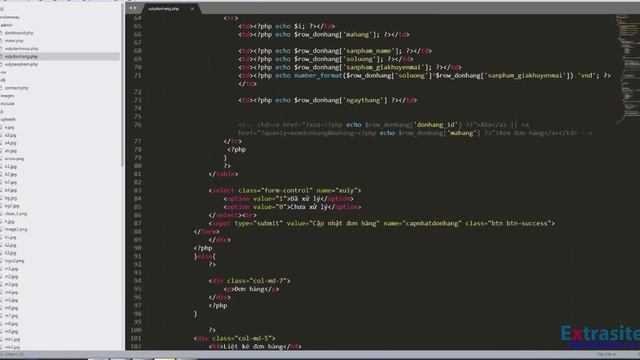Screen dimensions: 640x360
Task: Collapse the db folder
Action: (x=3, y=80)
